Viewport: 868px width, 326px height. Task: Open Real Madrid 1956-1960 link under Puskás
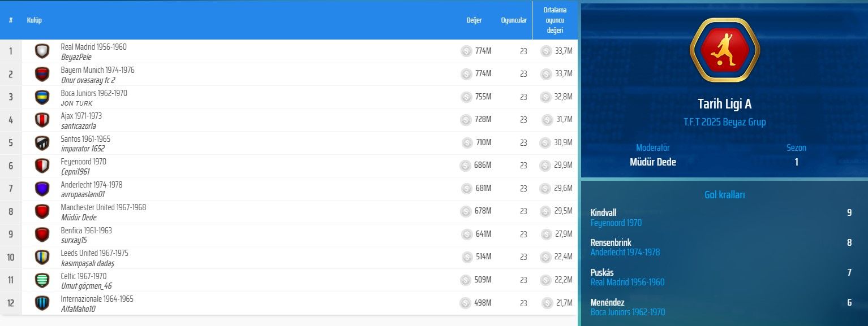[x=627, y=282]
